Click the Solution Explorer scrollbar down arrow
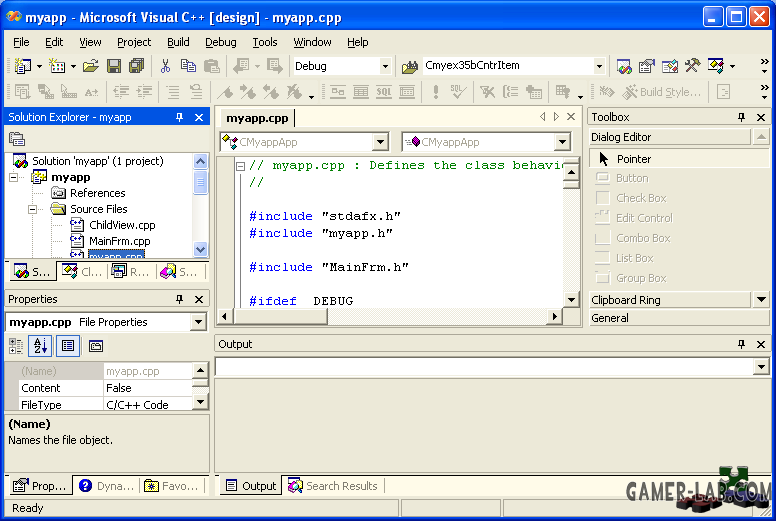The height and width of the screenshot is (521, 776). 200,249
